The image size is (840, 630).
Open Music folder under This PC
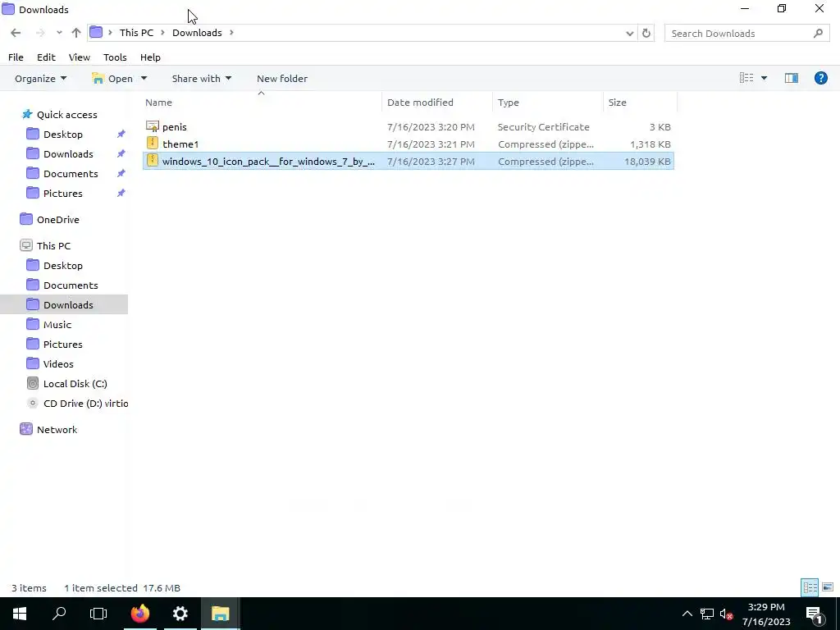[x=57, y=325]
